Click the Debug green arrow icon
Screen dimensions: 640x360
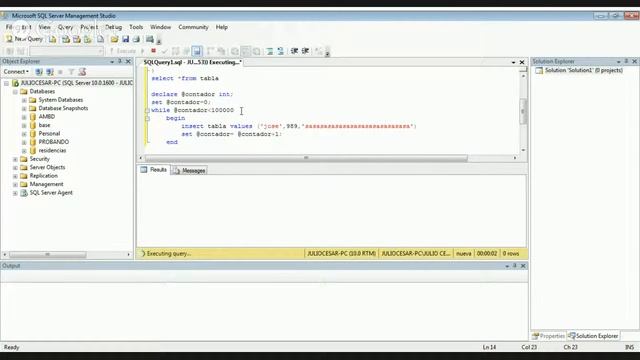coord(142,51)
